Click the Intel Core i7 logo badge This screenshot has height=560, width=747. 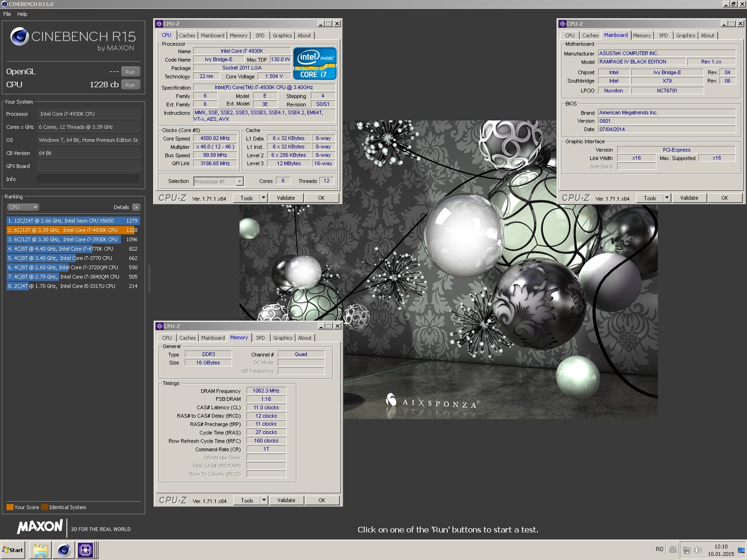pyautogui.click(x=315, y=63)
